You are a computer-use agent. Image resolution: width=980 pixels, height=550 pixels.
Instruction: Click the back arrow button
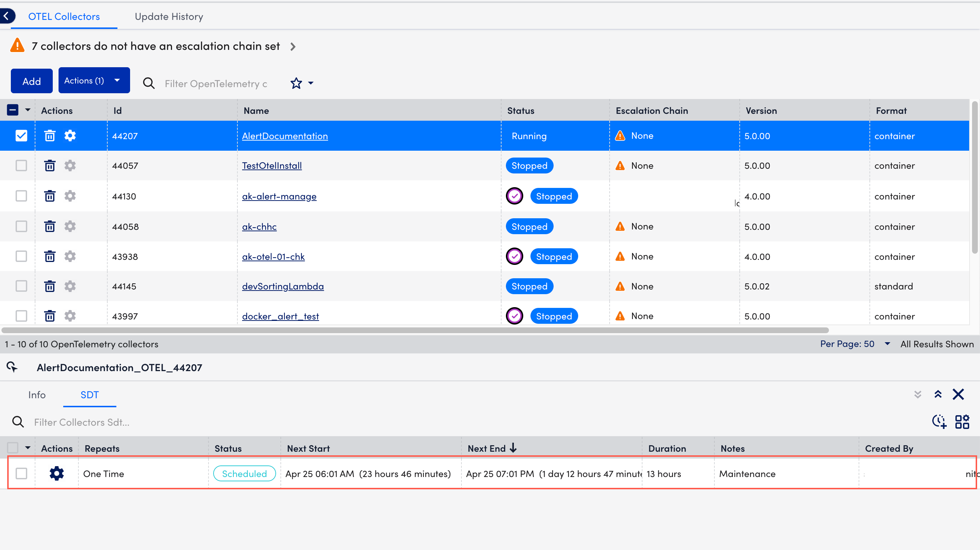7,16
